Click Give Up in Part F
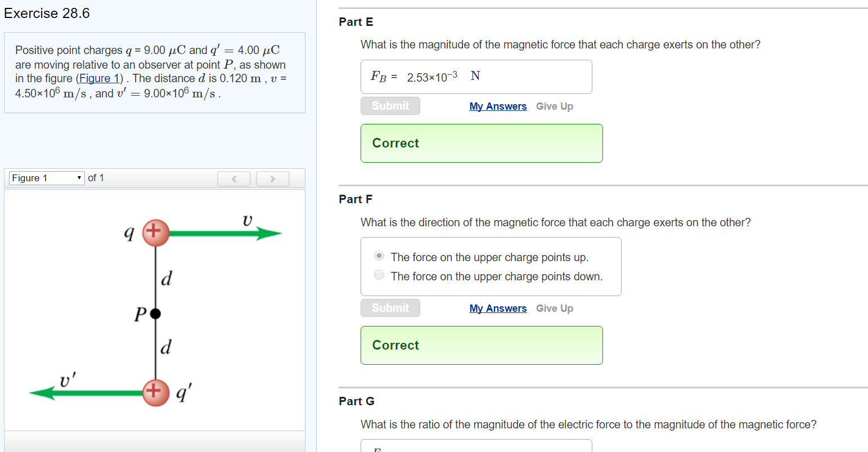This screenshot has height=452, width=868. coord(555,308)
